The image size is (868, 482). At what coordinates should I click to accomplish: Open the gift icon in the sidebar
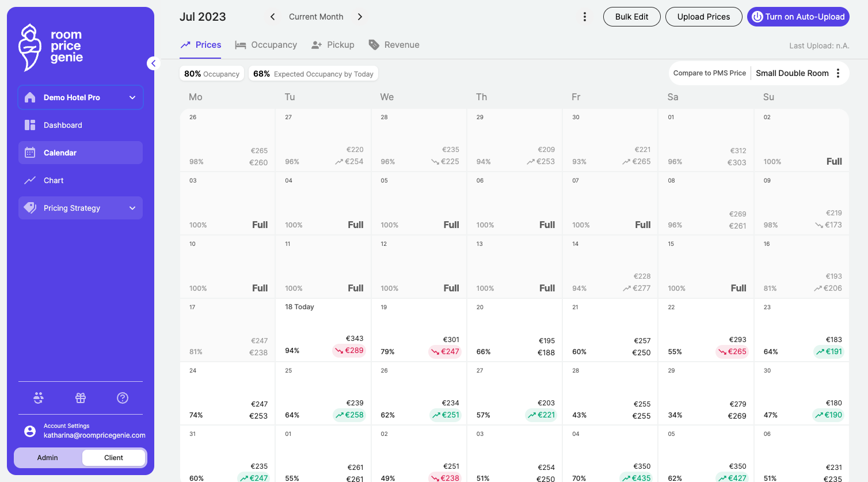81,398
